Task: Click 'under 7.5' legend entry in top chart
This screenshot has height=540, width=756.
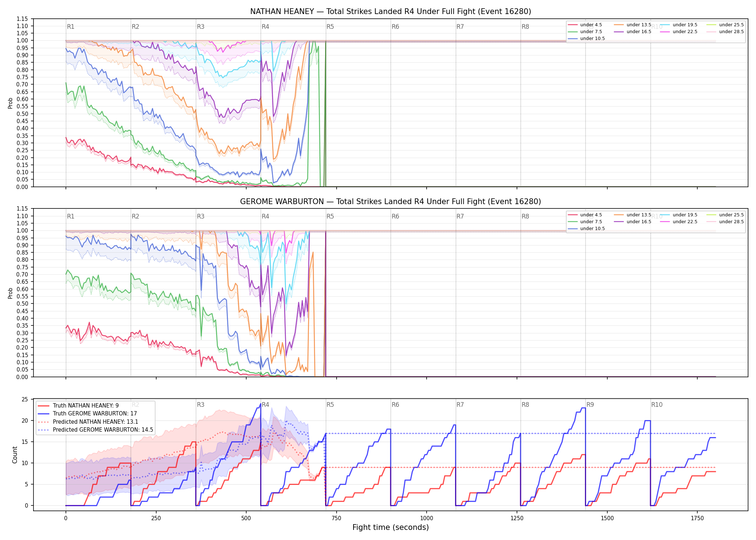Action: (585, 32)
